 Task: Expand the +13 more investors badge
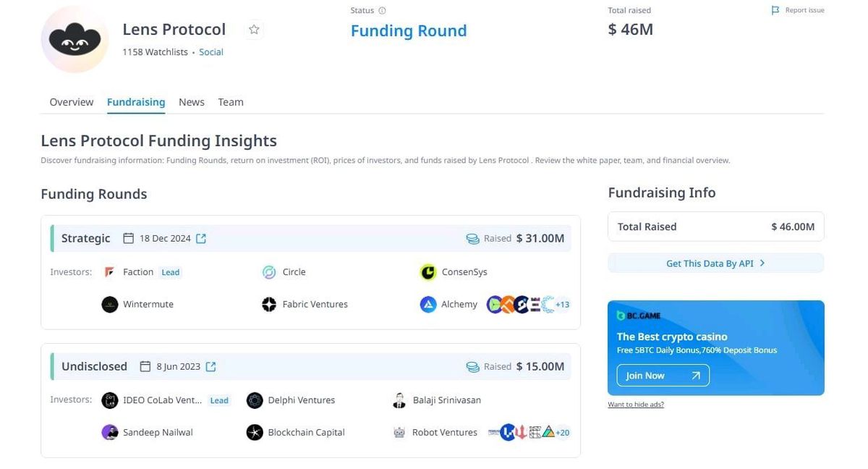562,305
